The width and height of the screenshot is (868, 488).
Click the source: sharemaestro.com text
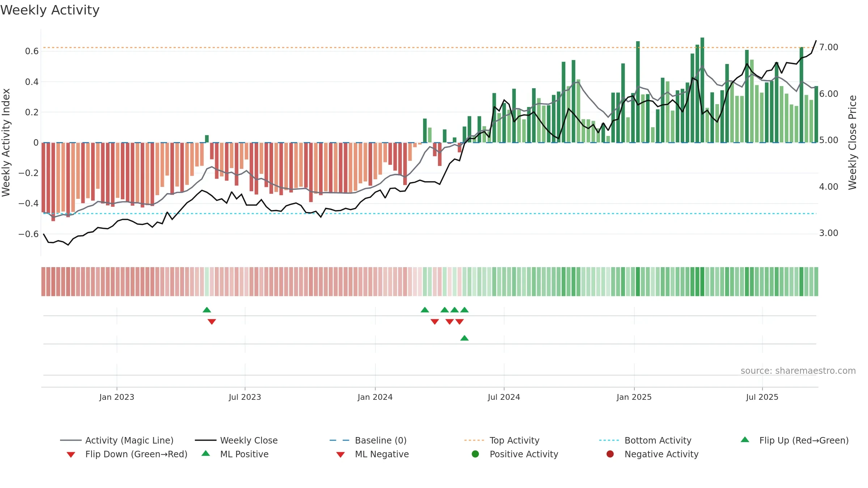point(798,371)
